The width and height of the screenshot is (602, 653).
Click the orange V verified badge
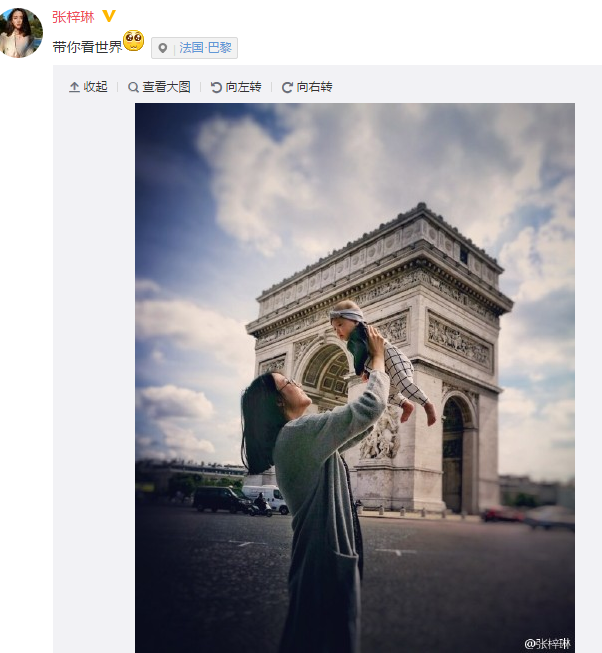[109, 16]
